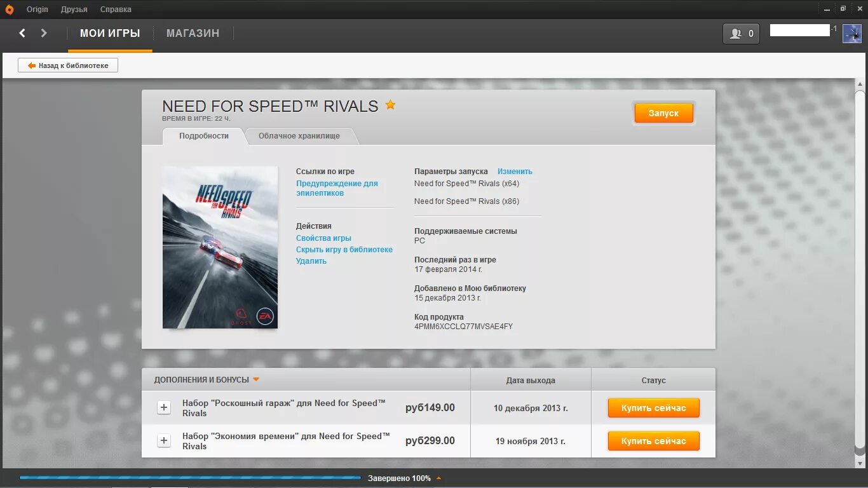Click "Скрыть игру в библиотеке" link
This screenshot has width=868, height=488.
click(344, 250)
